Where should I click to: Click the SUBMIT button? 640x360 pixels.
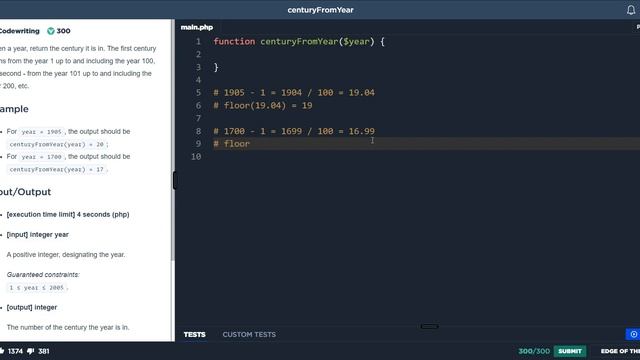570,351
